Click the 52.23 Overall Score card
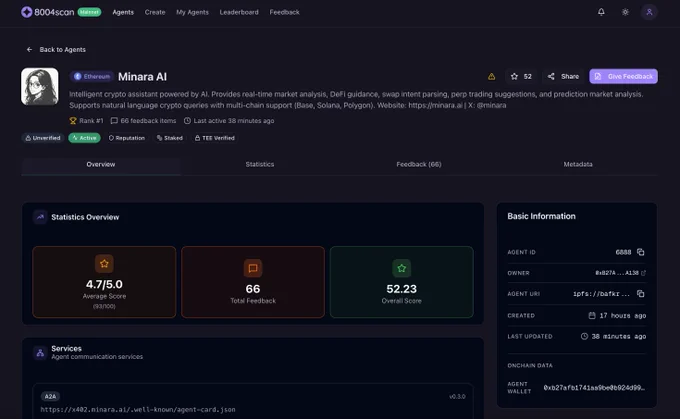The width and height of the screenshot is (680, 419). (402, 282)
